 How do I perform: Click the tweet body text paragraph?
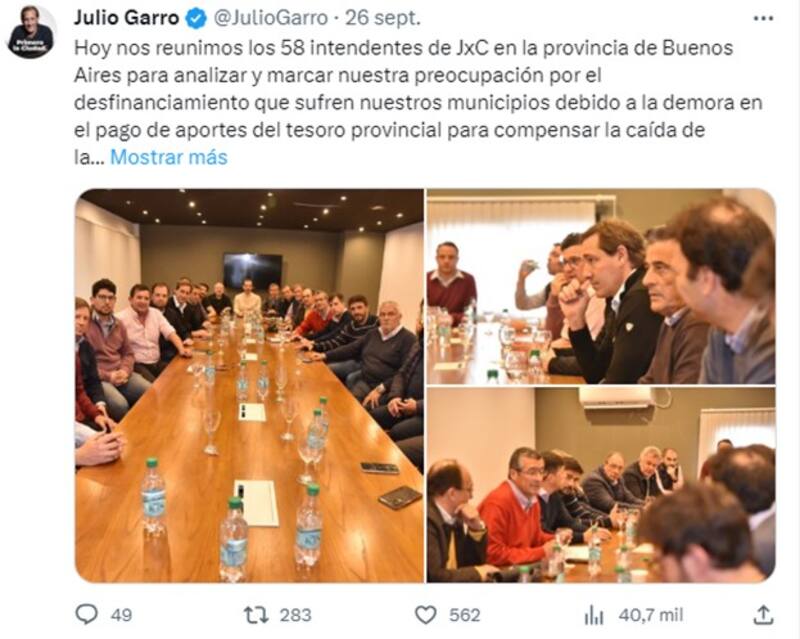coord(418,102)
